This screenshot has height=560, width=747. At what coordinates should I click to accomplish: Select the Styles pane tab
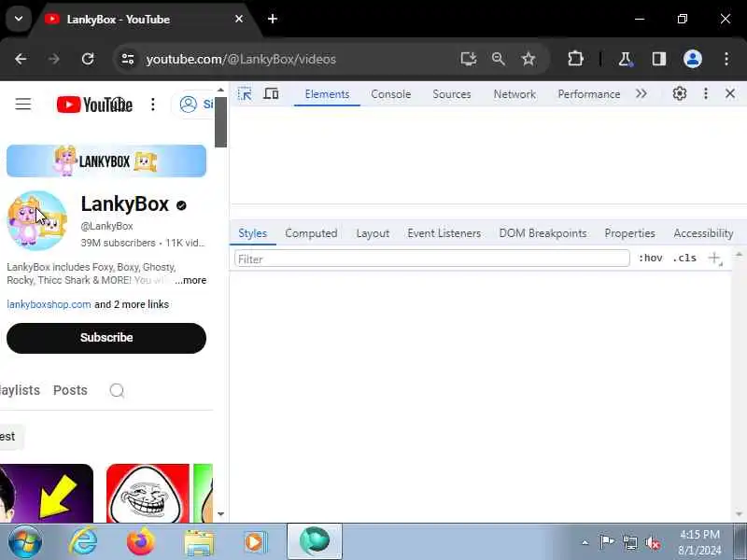pyautogui.click(x=252, y=233)
